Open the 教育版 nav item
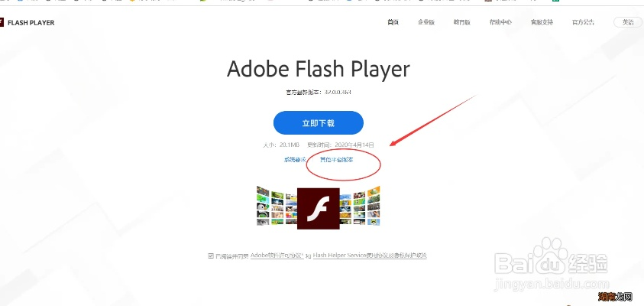644x306 pixels. (462, 22)
